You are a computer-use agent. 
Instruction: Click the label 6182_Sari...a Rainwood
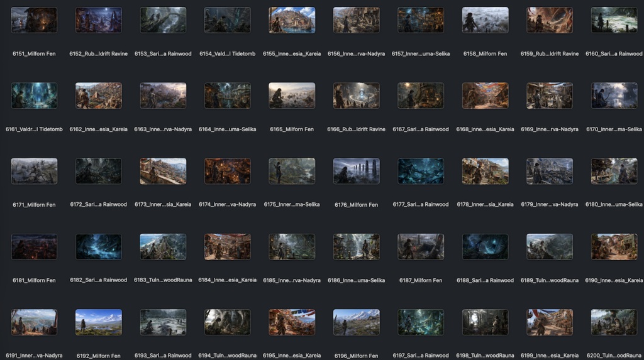(99, 280)
